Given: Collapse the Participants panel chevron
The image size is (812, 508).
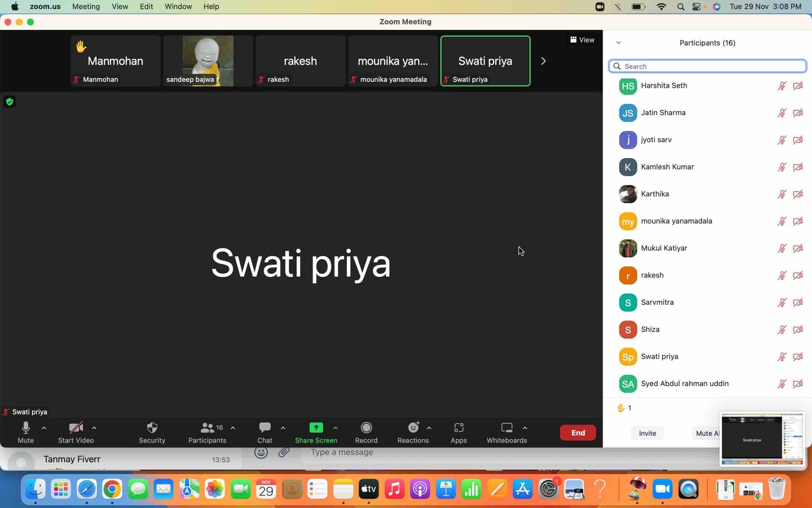Looking at the screenshot, I should point(618,43).
